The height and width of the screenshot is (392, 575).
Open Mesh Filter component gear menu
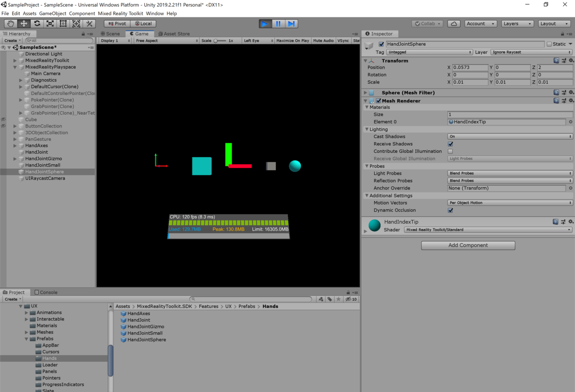tap(570, 92)
